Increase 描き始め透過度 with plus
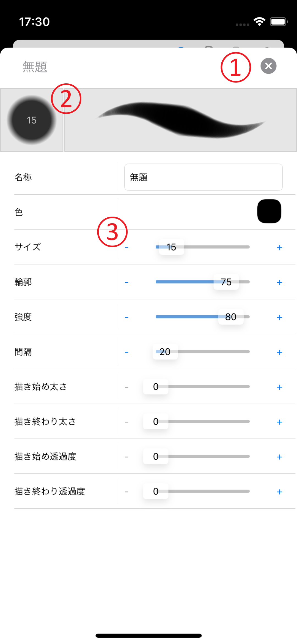Image resolution: width=297 pixels, height=644 pixels. click(279, 457)
